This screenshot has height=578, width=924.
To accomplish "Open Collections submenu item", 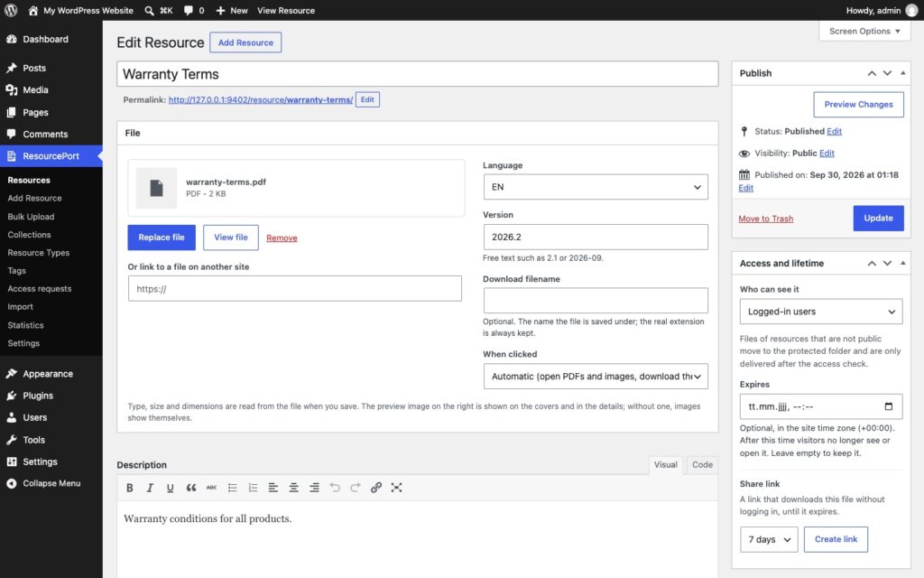I will pos(29,235).
